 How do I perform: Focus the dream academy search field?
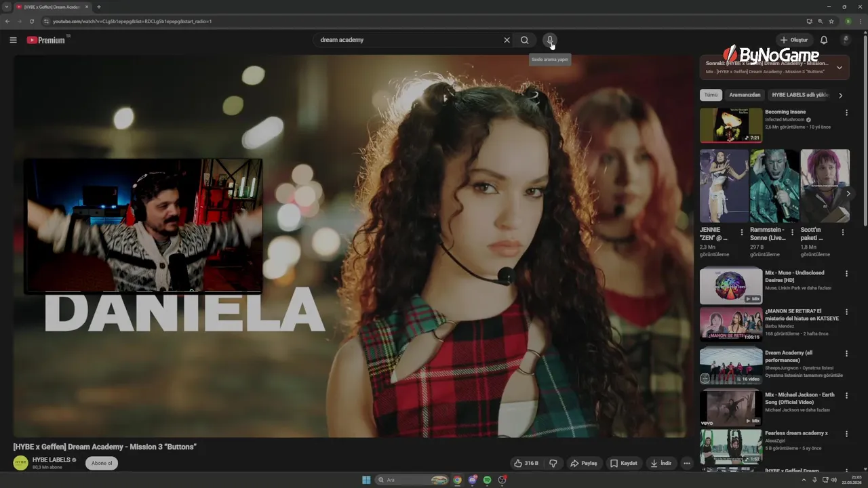click(x=409, y=40)
